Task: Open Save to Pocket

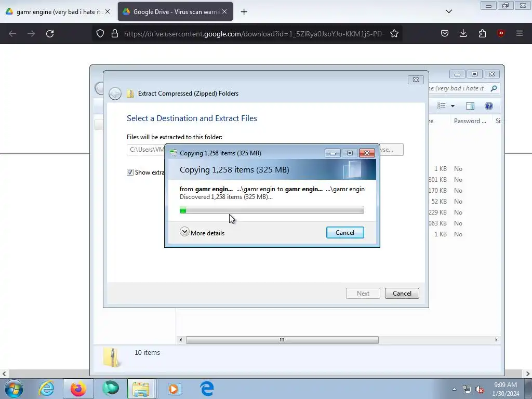Action: tap(445, 34)
